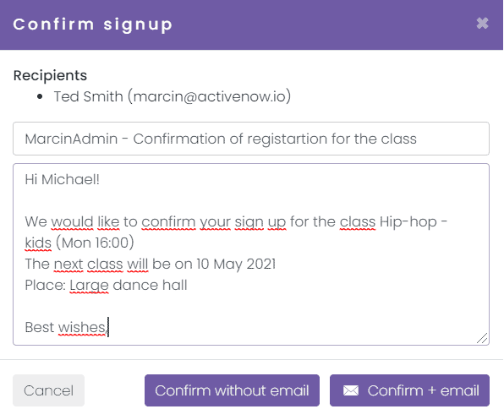504x420 pixels.
Task: Click the '10 May 2021' date text
Action: (x=236, y=264)
